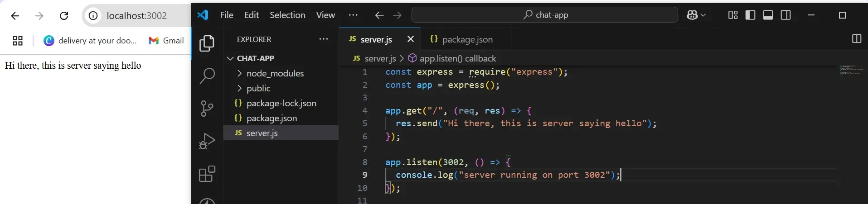Viewport: 868px width, 204px height.
Task: Open the Gmail bookmark
Action: [166, 41]
